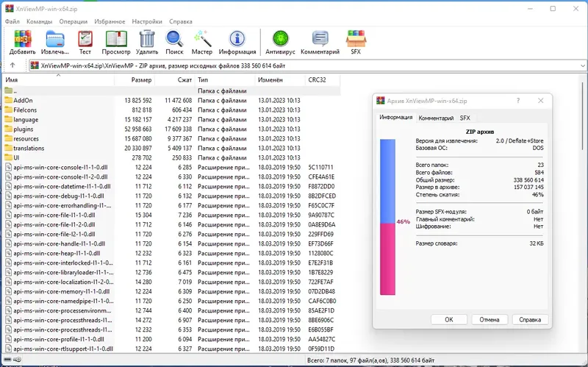Open the Настройки menu
The image size is (588, 367).
coord(147,21)
